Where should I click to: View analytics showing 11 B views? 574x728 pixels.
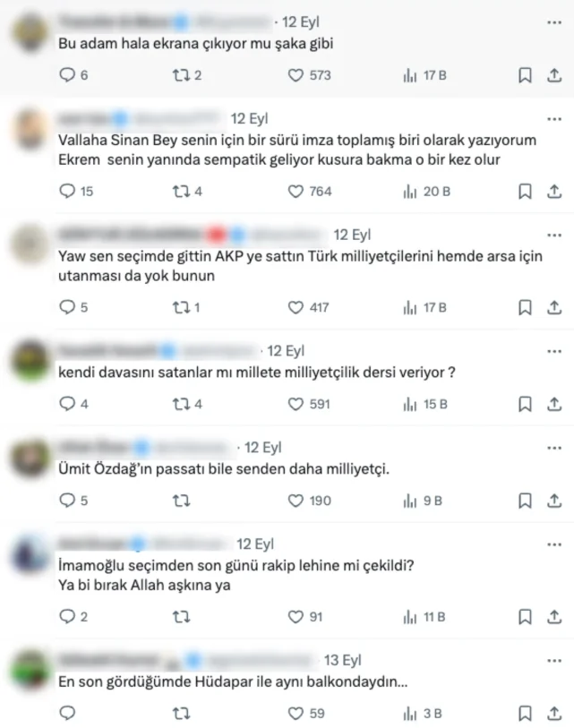(424, 617)
